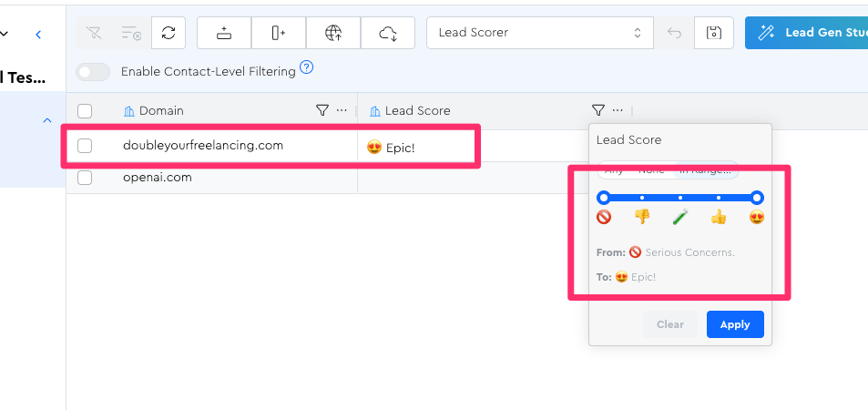Check the doubleyourfreelancing.com row checkbox
The width and height of the screenshot is (868, 410).
[85, 145]
